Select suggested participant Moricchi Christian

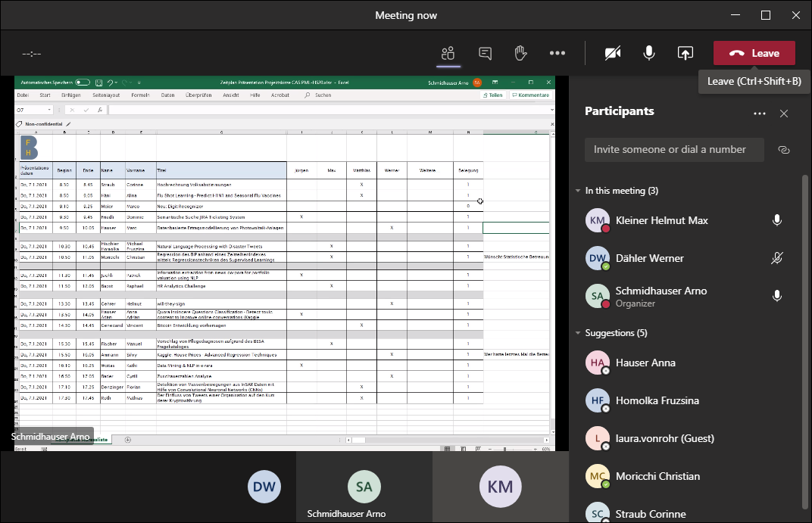click(x=657, y=476)
